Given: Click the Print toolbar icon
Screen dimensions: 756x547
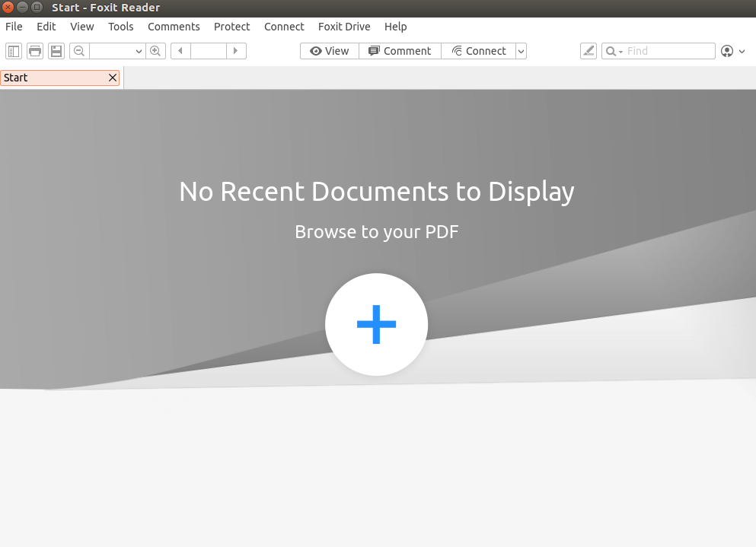Looking at the screenshot, I should (x=35, y=51).
